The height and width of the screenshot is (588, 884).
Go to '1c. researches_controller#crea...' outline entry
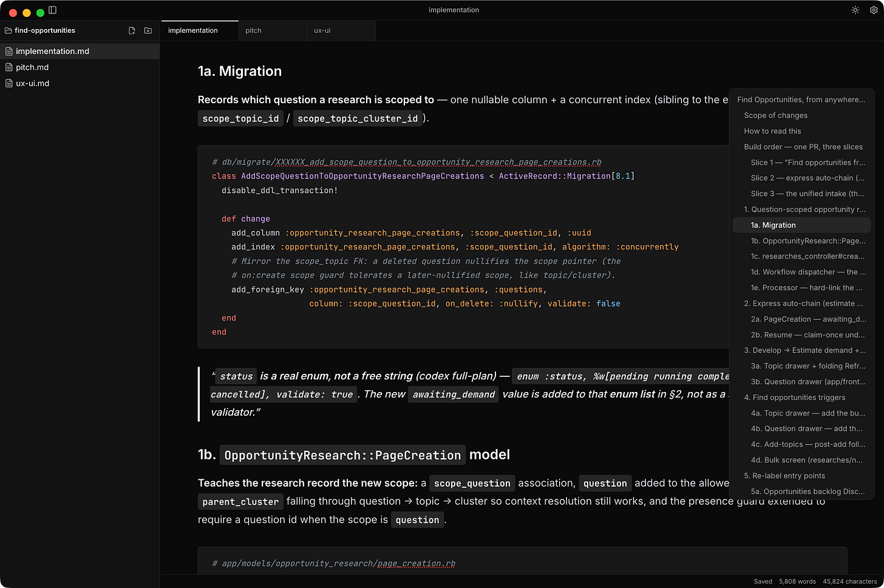[801, 256]
